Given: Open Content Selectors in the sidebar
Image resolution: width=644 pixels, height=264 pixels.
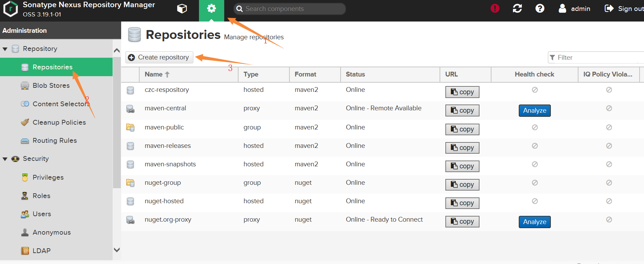Looking at the screenshot, I should (56, 104).
